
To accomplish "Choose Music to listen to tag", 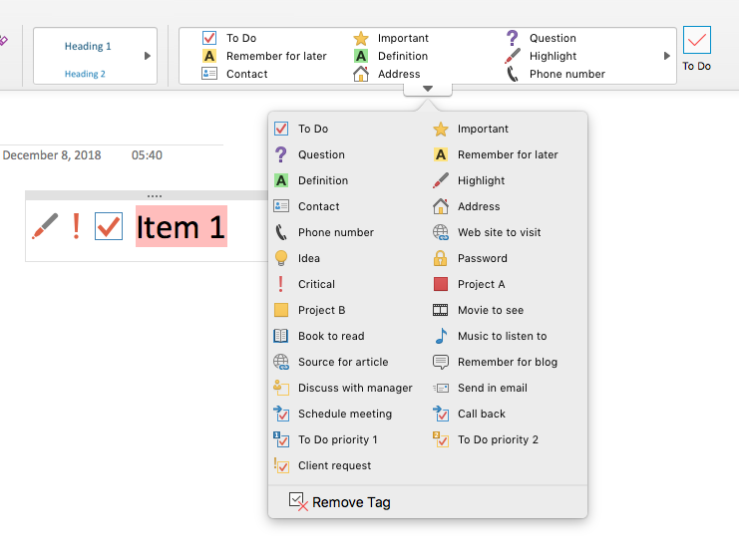I will click(490, 336).
